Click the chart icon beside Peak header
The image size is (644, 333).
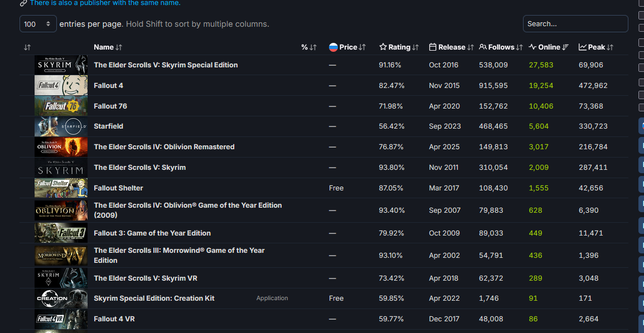583,47
